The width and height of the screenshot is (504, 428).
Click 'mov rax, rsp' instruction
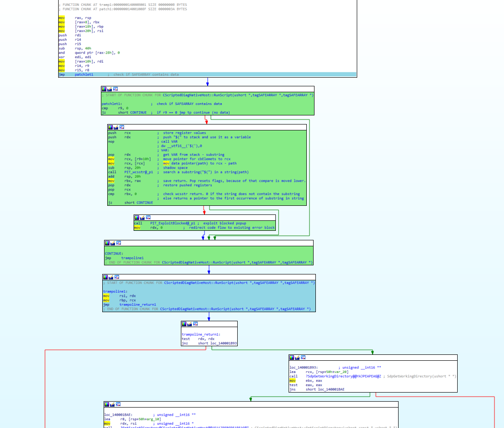(x=75, y=18)
